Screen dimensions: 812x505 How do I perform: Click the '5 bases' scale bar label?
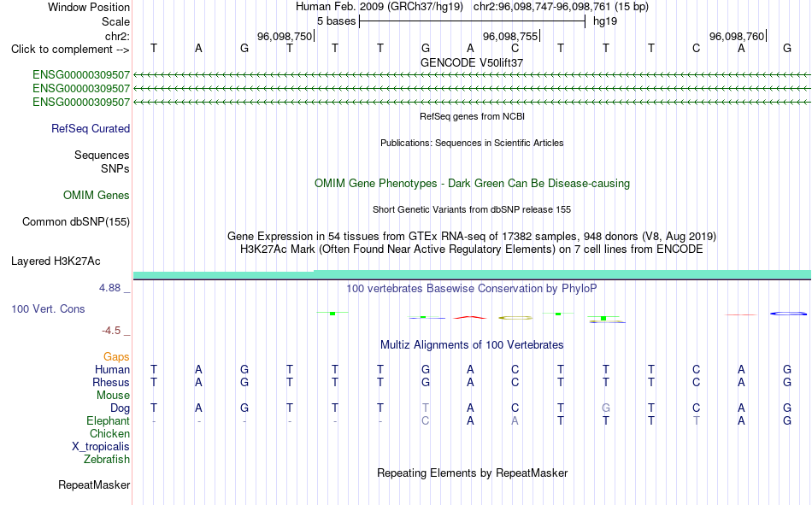(336, 21)
